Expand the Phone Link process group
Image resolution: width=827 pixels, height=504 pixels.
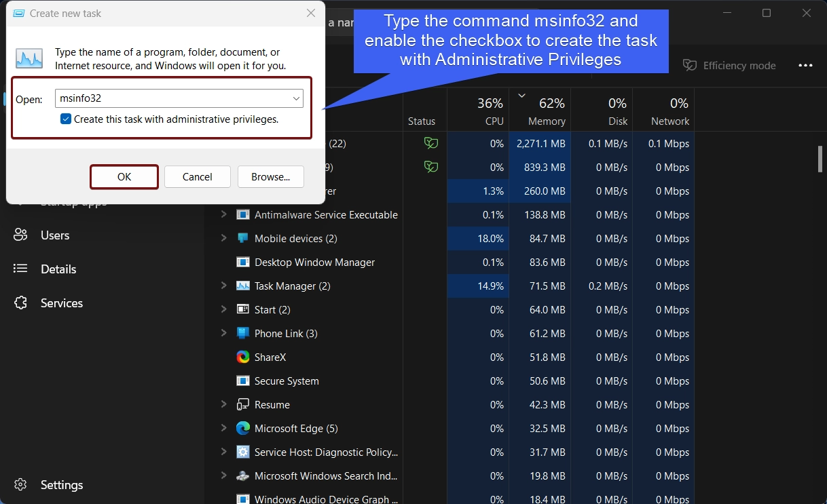223,333
